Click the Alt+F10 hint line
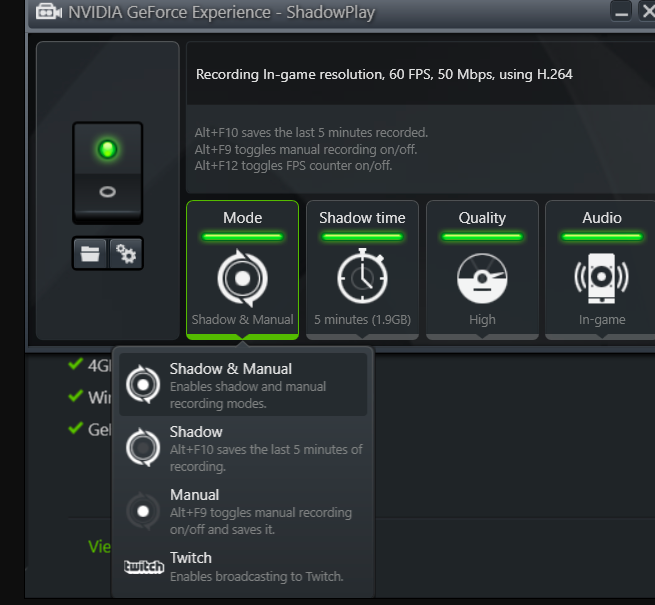This screenshot has height=605, width=655. point(311,132)
